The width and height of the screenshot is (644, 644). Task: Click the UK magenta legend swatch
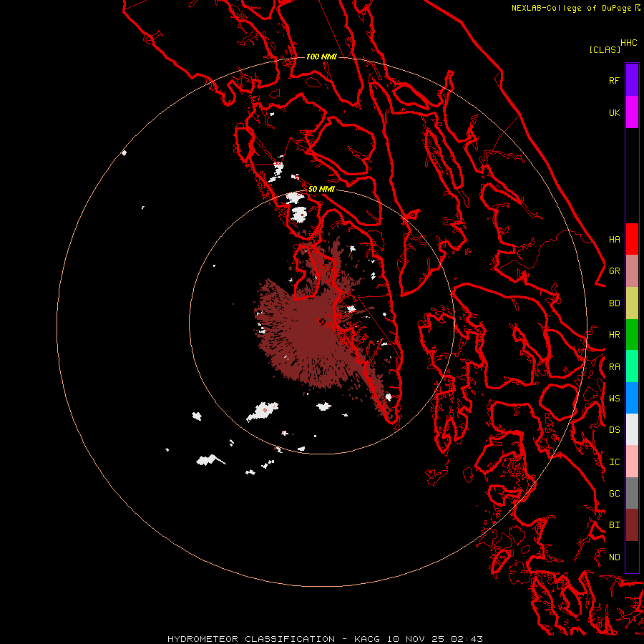click(632, 112)
